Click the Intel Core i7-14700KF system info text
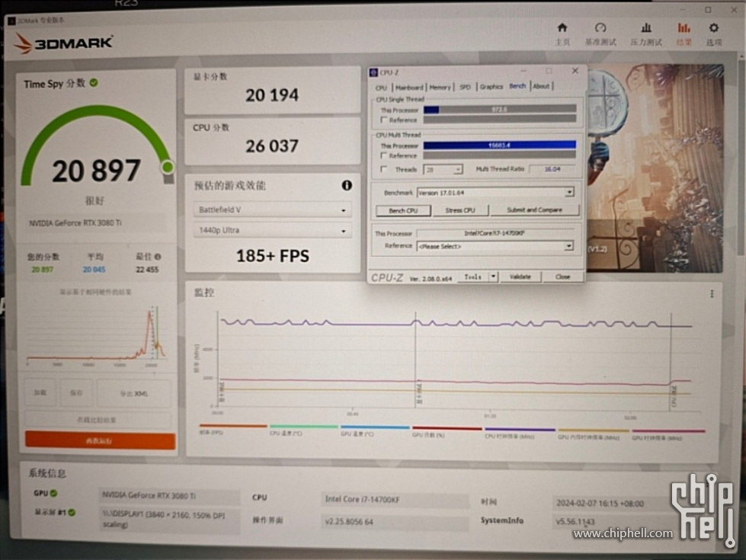Viewport: 746px width, 560px height. [363, 499]
